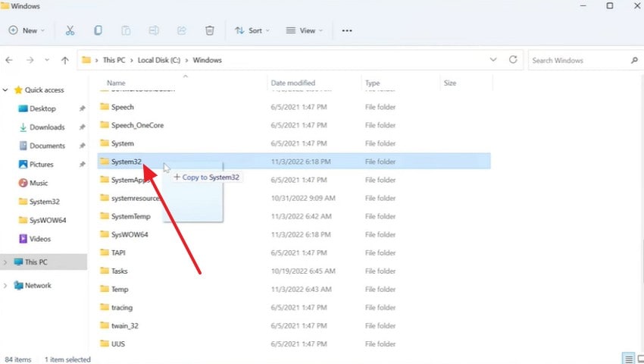
Task: Unpin Desktop using its pin icon
Action: [82, 108]
